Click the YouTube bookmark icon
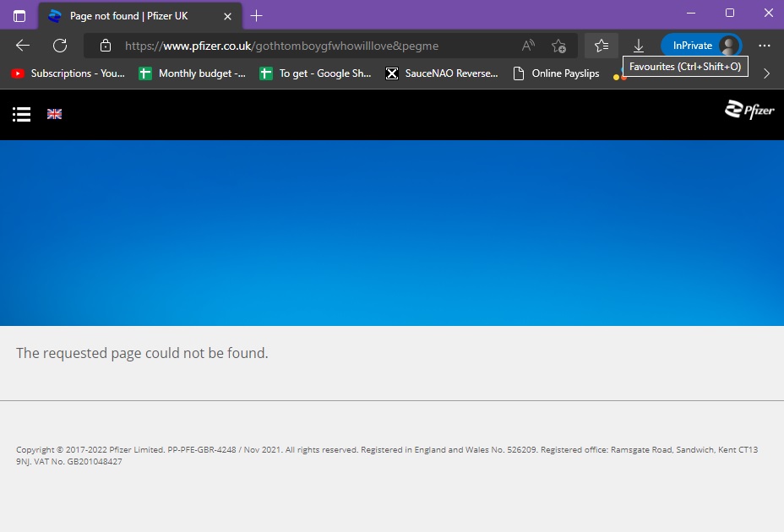784x532 pixels. (18, 73)
